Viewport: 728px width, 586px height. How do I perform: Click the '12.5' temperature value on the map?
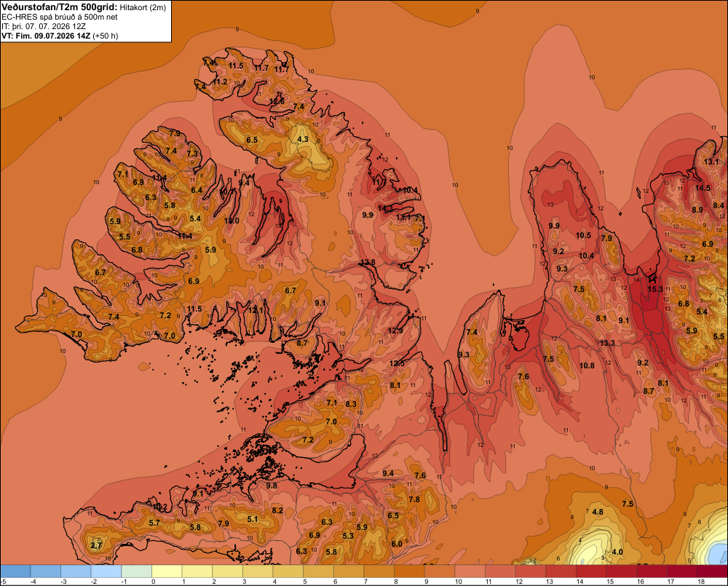coord(397,363)
